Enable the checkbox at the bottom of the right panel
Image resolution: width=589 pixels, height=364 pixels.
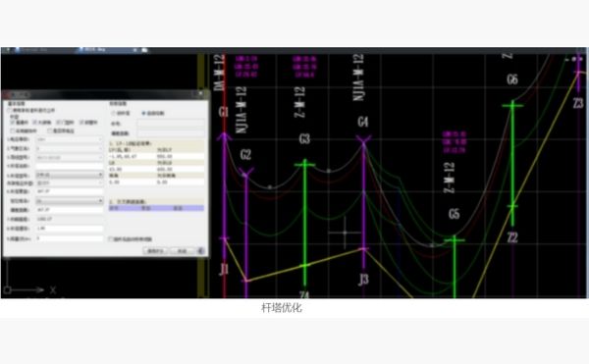coord(110,238)
